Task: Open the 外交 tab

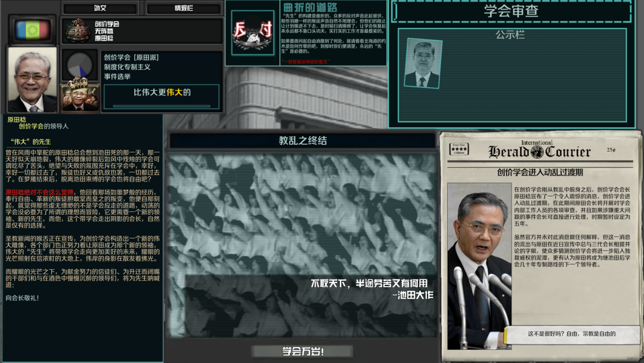Action: pos(100,8)
